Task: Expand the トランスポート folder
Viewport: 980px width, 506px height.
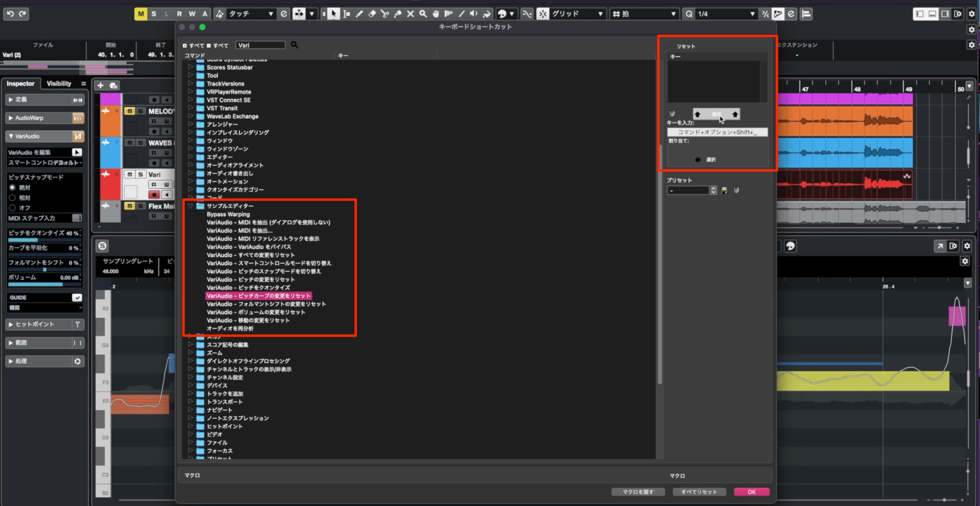Action: tap(190, 402)
